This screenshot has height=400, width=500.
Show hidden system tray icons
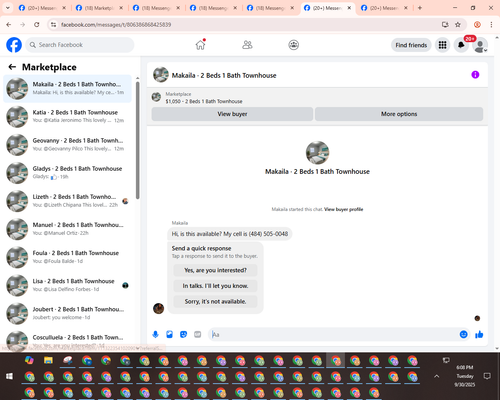[436, 376]
